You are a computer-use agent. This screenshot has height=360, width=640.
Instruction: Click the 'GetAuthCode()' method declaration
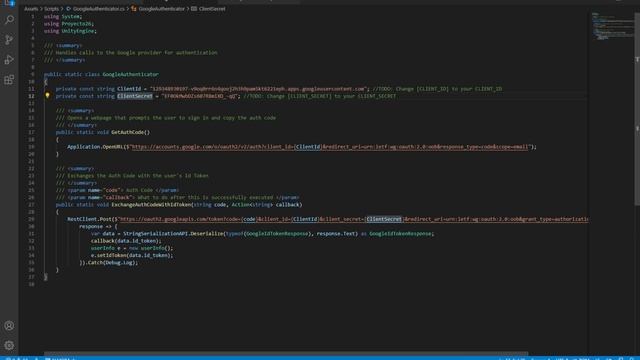130,132
